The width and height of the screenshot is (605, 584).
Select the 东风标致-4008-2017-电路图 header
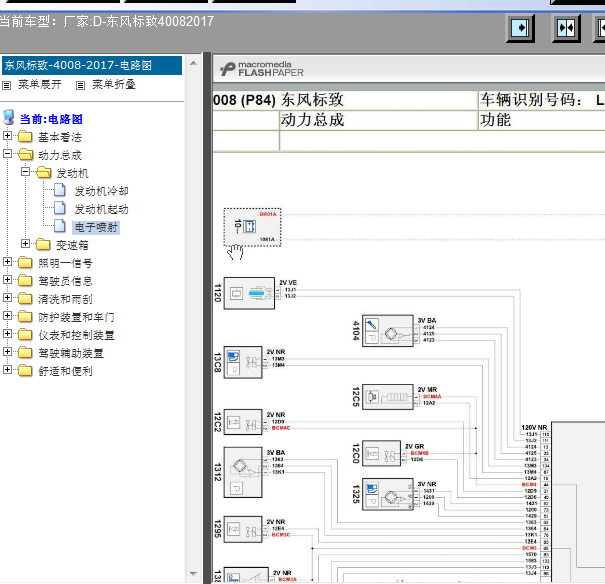[92, 65]
